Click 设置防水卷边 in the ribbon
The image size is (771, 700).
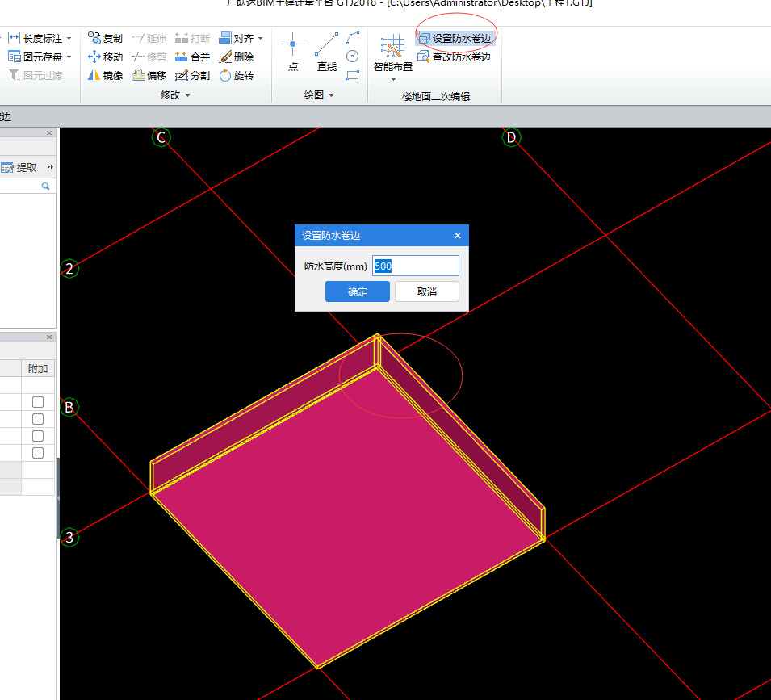click(x=455, y=38)
